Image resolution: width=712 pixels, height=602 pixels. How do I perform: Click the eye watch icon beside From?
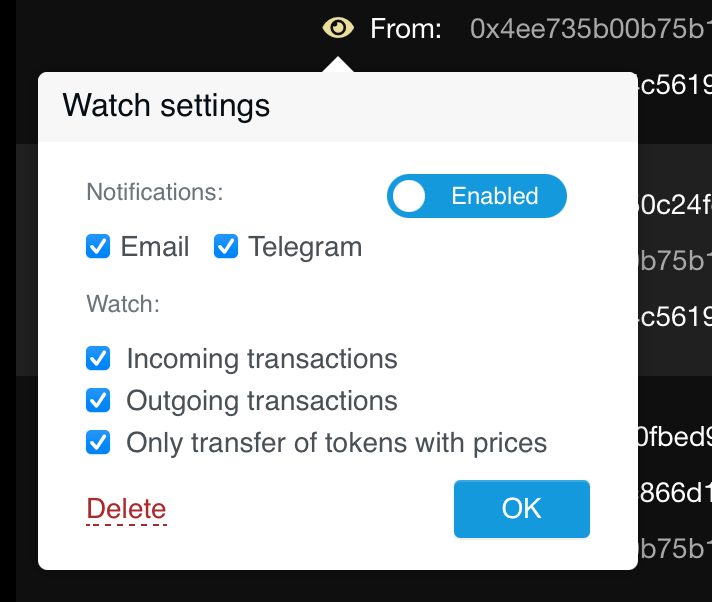click(x=339, y=28)
